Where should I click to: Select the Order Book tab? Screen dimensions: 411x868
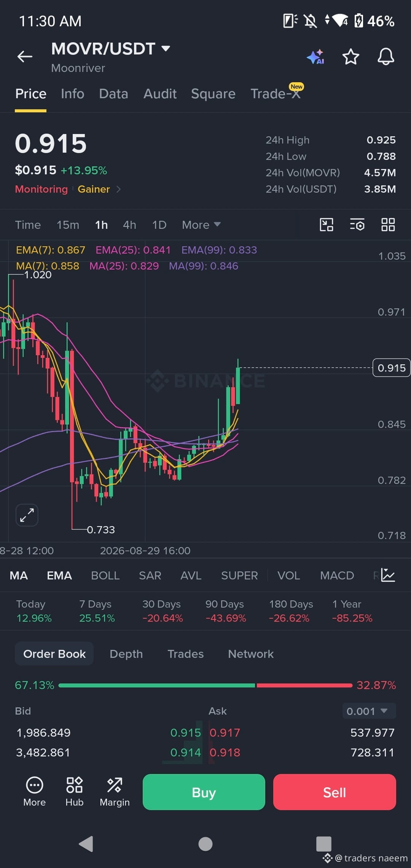tap(54, 654)
